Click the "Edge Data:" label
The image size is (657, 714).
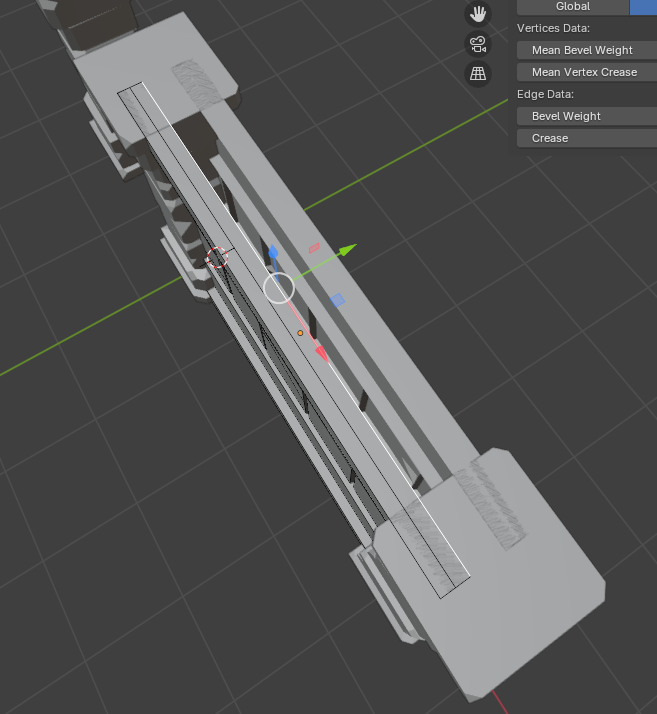point(545,94)
